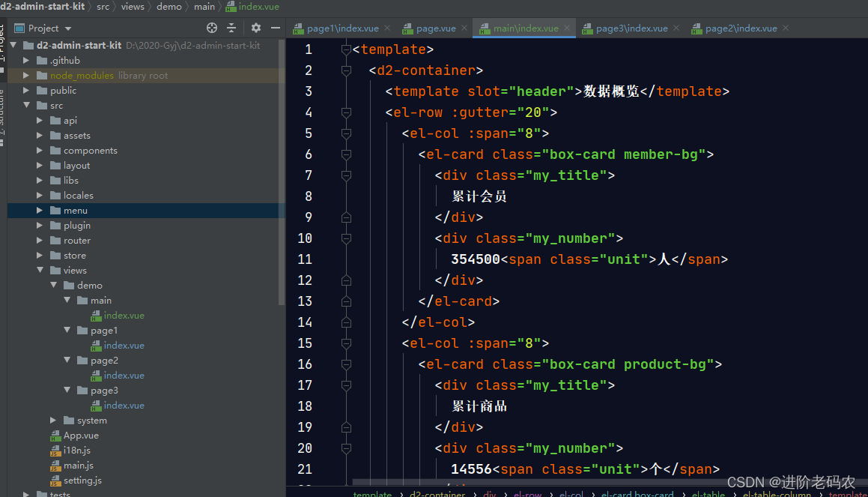Click the demo breadcrumb in navigation bar

tap(169, 7)
